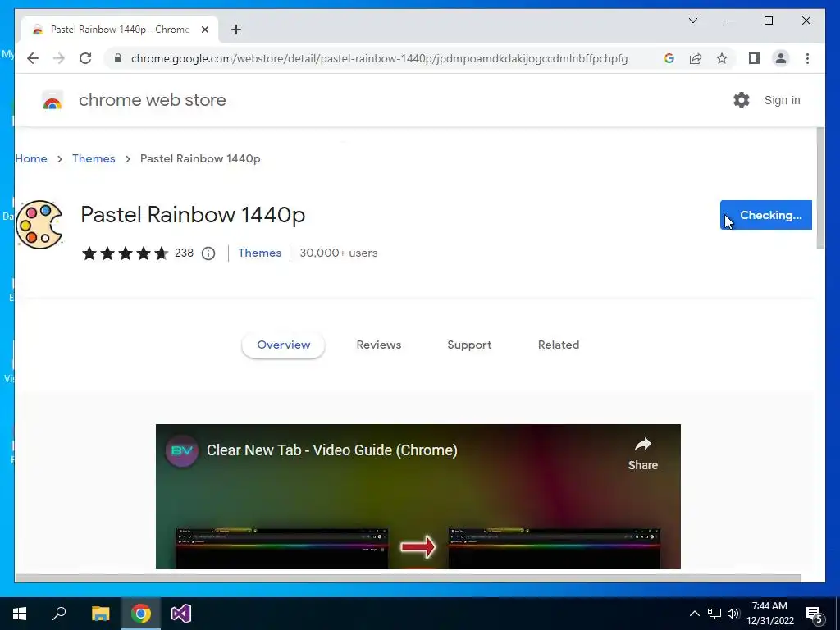
Task: Open the notification center
Action: coord(815,615)
